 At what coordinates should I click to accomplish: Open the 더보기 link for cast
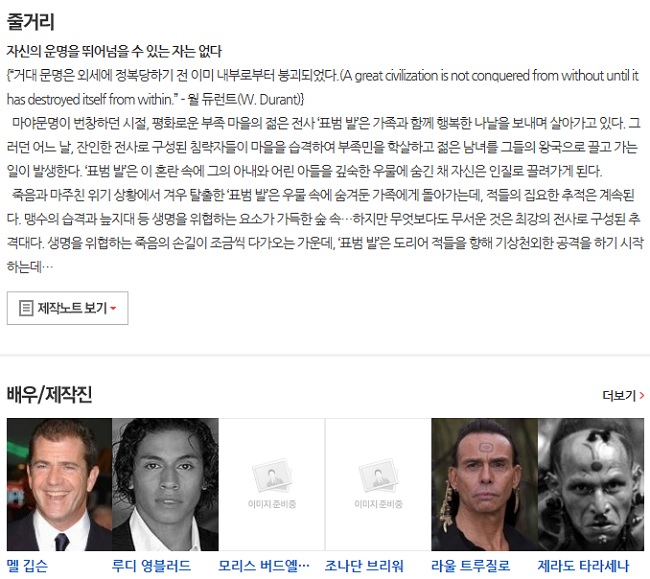(623, 395)
